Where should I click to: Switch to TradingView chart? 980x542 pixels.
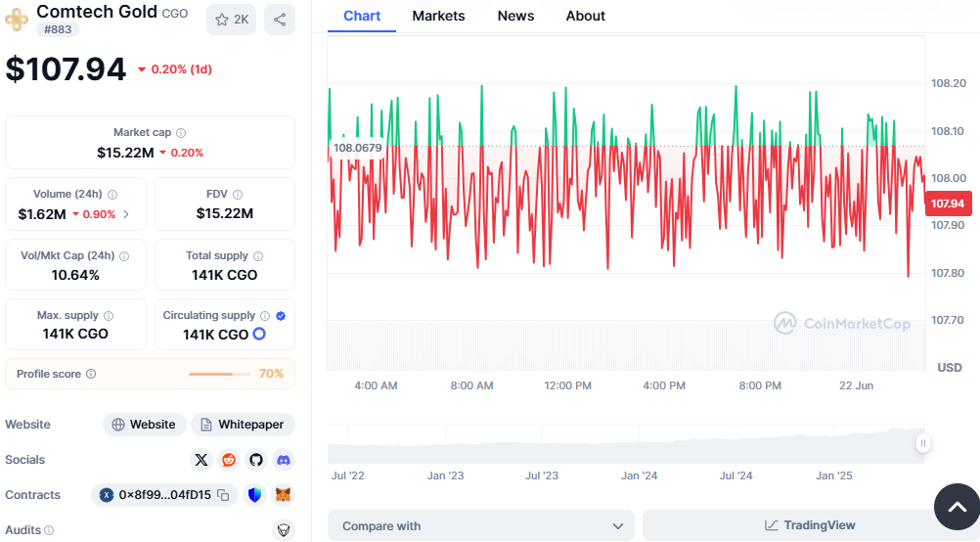pyautogui.click(x=810, y=525)
